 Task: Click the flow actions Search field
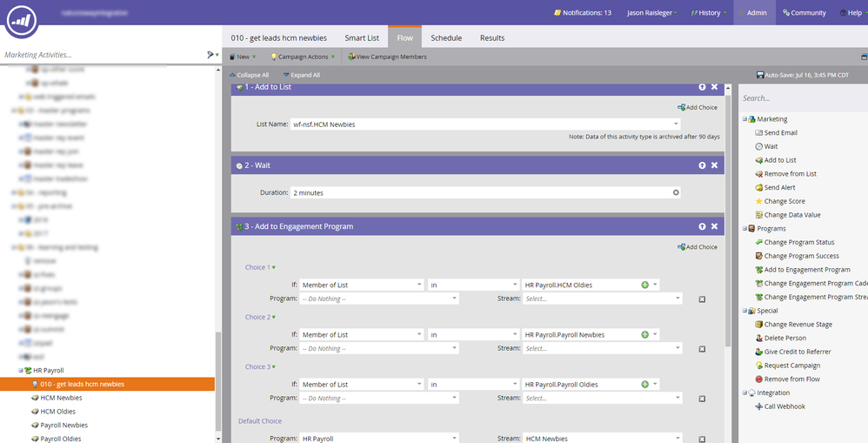[x=798, y=98]
